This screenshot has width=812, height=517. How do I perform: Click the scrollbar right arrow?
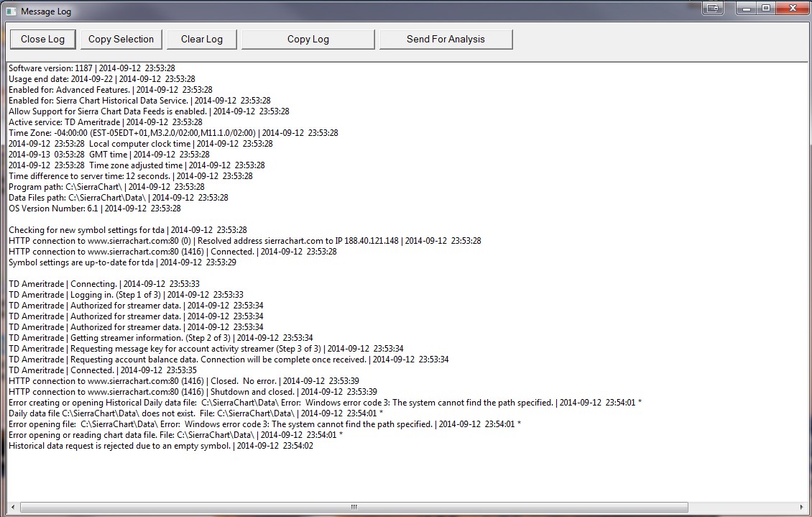point(802,507)
